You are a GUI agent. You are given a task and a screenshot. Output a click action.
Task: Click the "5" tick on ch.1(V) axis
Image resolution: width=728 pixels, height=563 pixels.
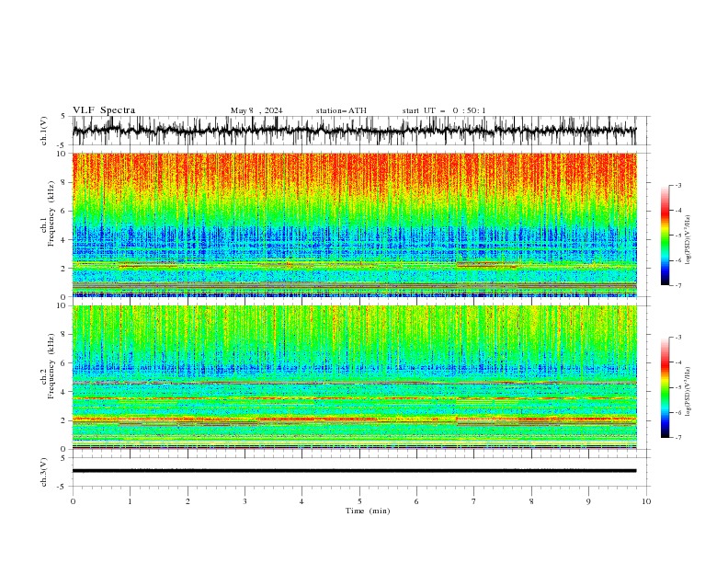click(63, 116)
